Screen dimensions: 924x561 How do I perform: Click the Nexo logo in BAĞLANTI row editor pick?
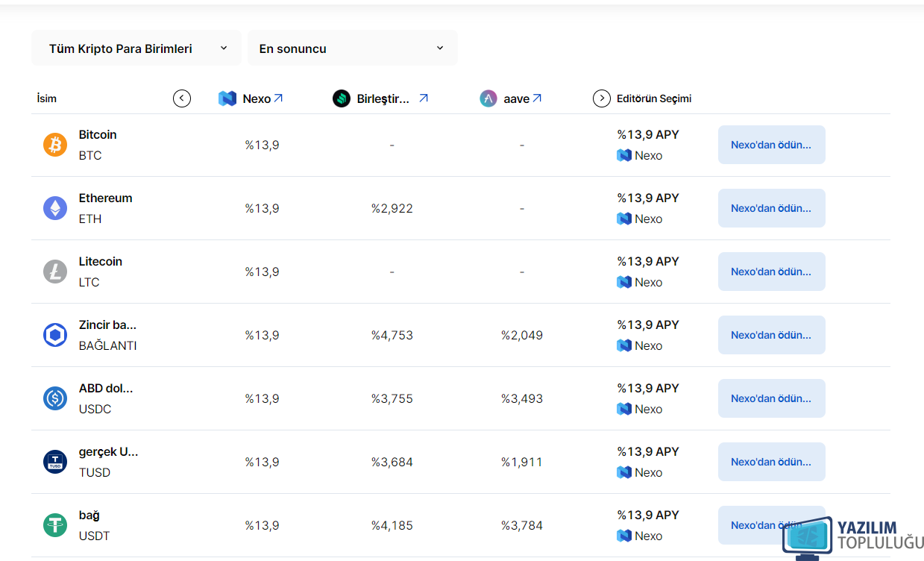[624, 345]
